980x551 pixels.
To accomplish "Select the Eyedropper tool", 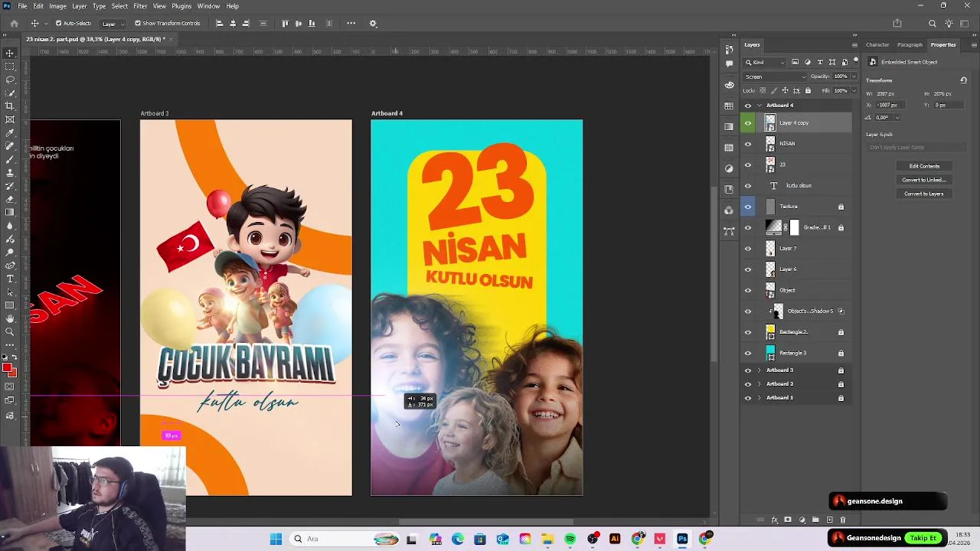I will 10,132.
